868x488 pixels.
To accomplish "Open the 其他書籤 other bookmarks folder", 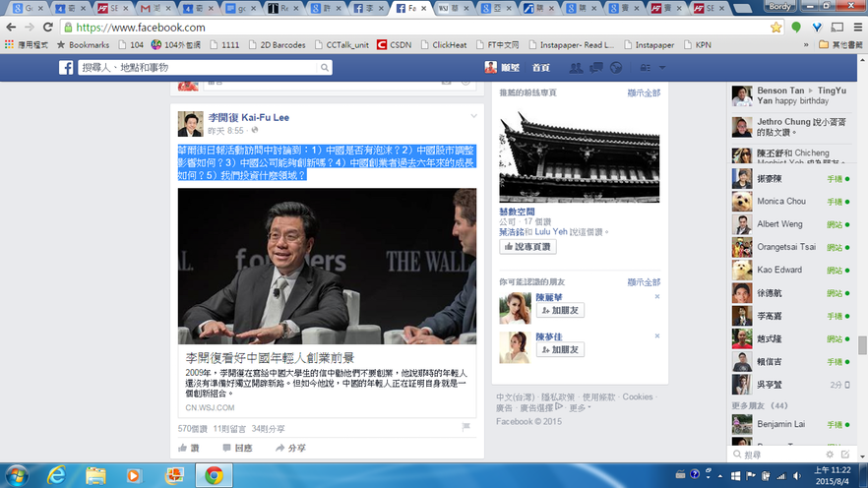I will click(x=839, y=45).
